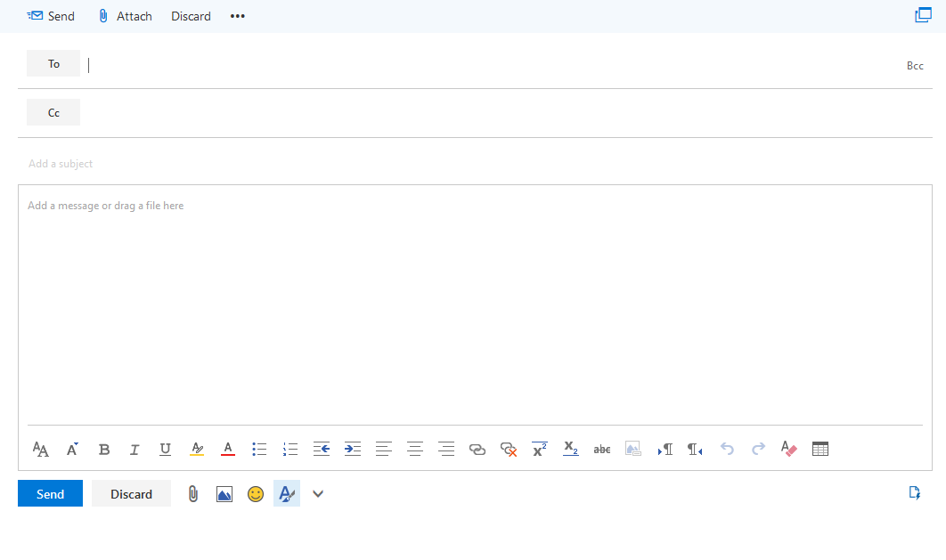Screen dimensions: 946x560
Task: Click into the To address field
Action: tap(492, 64)
